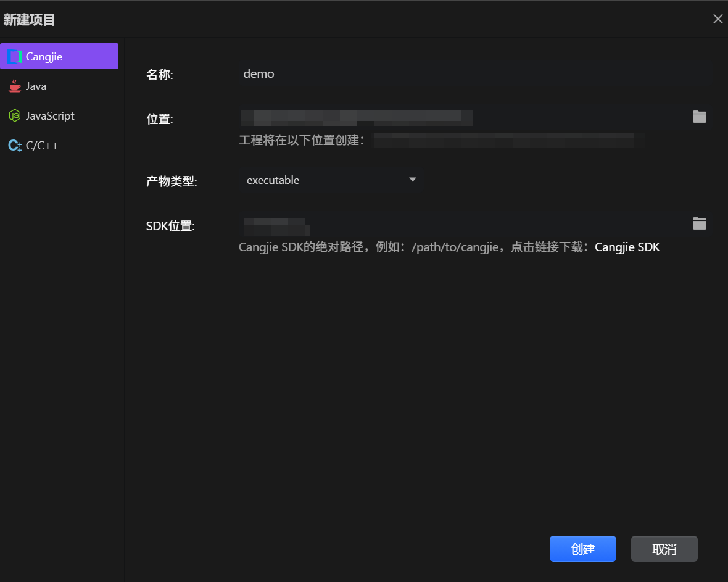
Task: Click the 位置 label
Action: [x=159, y=119]
